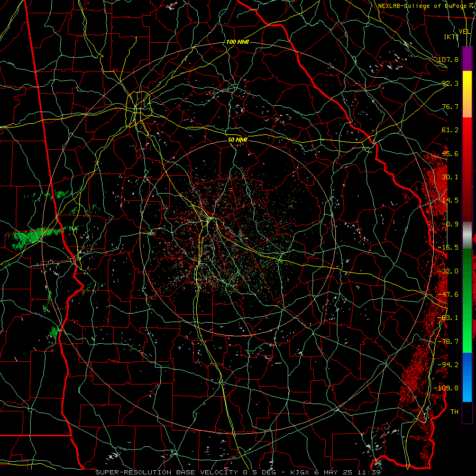The height and width of the screenshot is (476, 476).
Task: Pick the purple segment of the velocity color bar
Action: (467, 59)
